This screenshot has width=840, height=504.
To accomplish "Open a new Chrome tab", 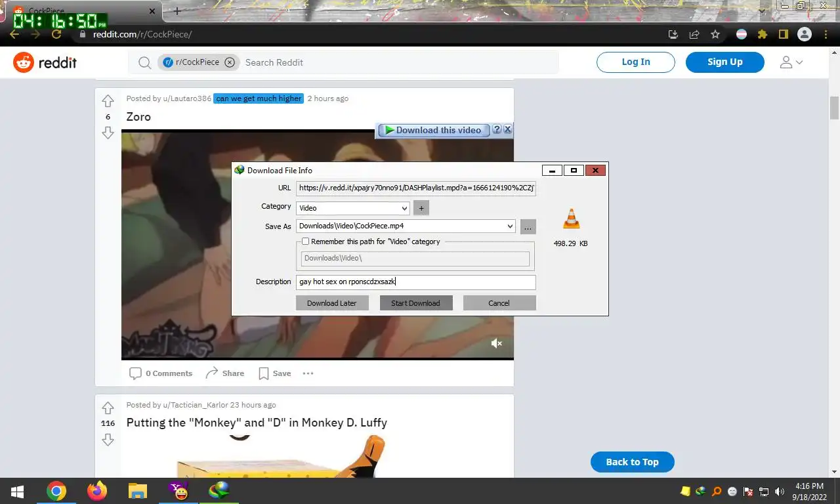I will [177, 11].
